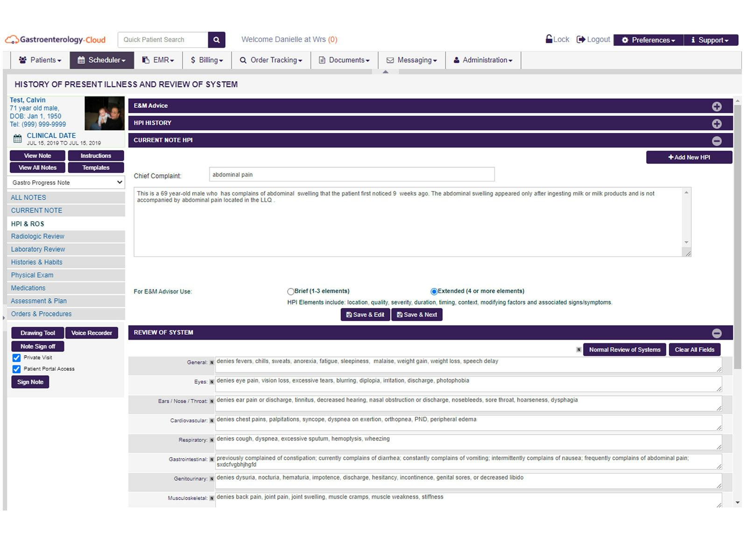Click the Sign Note button
The image size is (747, 560).
30,382
